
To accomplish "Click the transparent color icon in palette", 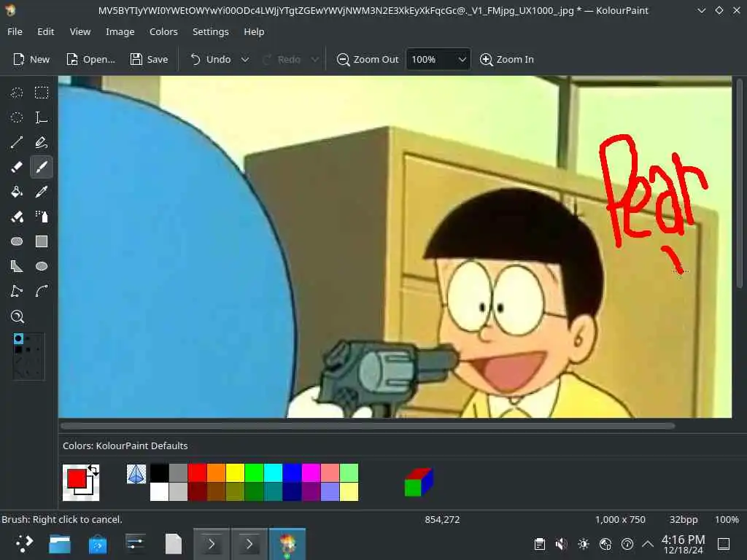I will tap(136, 474).
